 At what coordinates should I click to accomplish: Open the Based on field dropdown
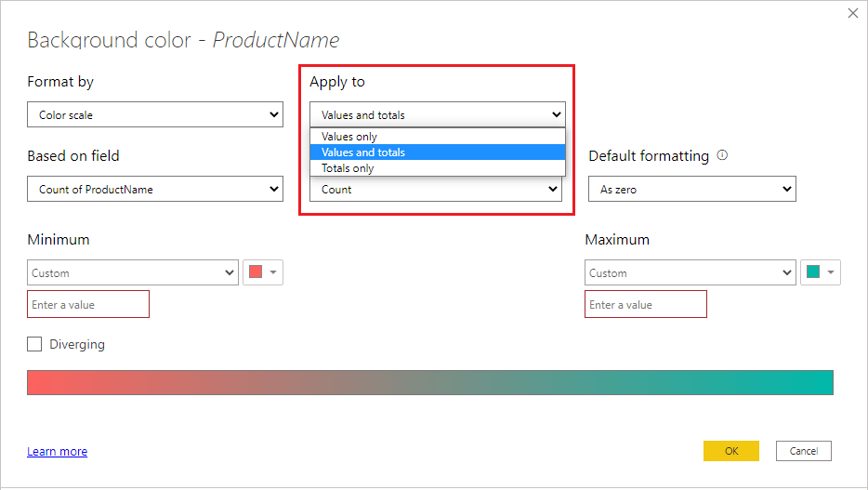155,189
